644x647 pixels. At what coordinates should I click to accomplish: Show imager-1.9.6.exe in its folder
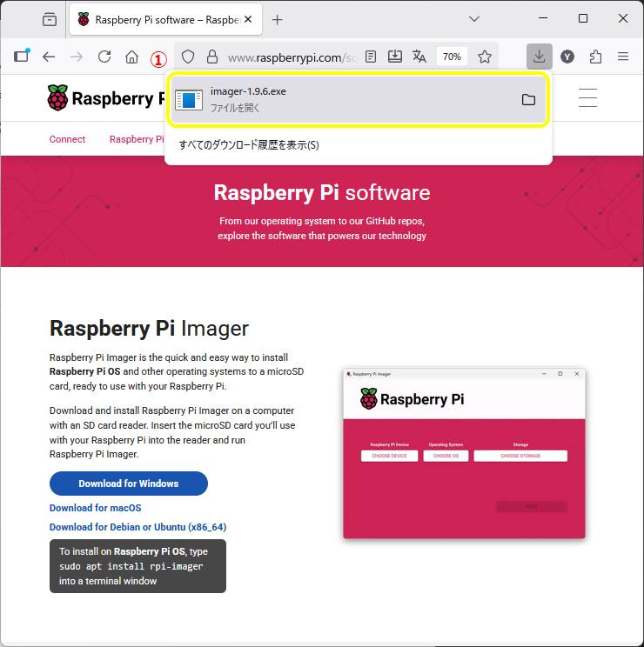(528, 99)
